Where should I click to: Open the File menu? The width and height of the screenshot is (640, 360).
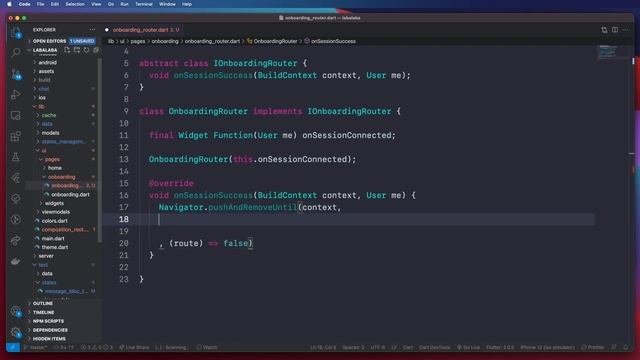40,4
